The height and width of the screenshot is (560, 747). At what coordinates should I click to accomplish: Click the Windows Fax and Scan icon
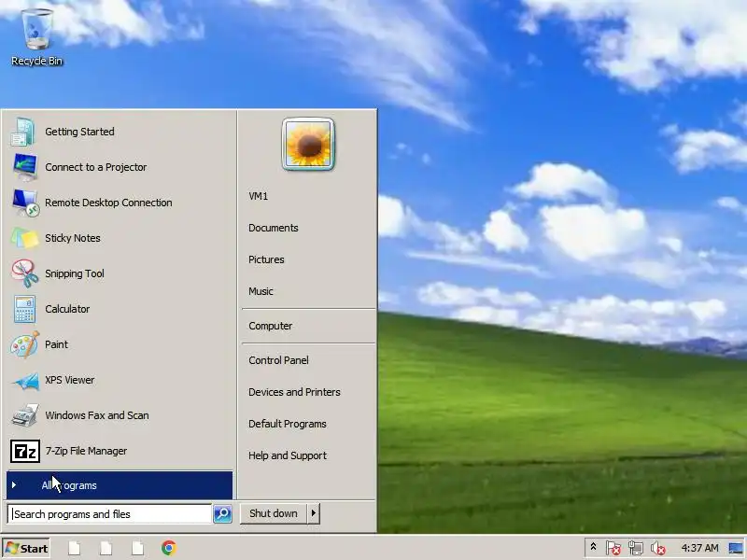pyautogui.click(x=25, y=415)
